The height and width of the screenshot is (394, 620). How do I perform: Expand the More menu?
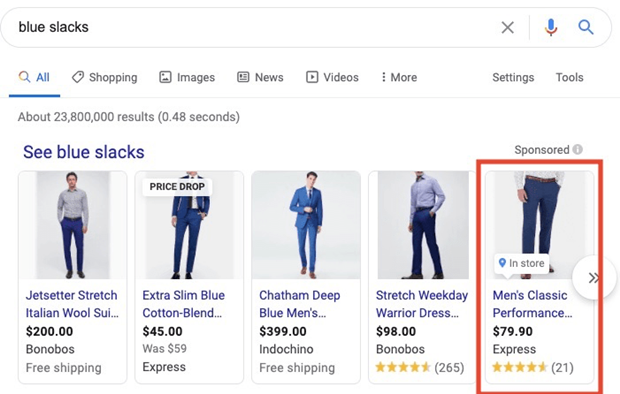click(399, 77)
